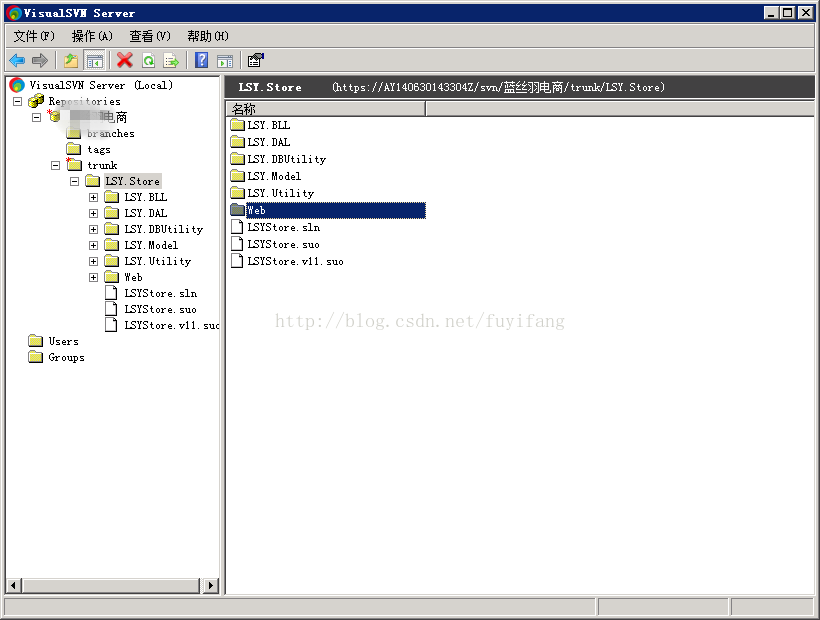820x620 pixels.
Task: Maximize the VisualSVN Server window
Action: point(788,13)
